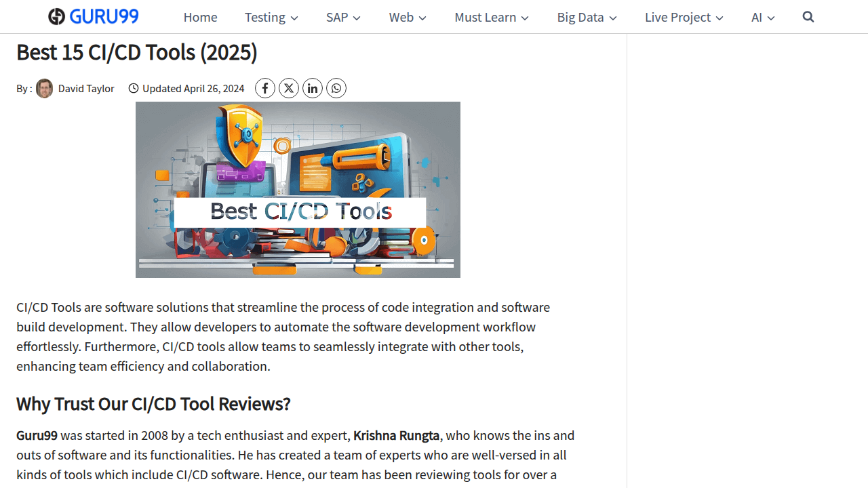Share article on WhatsApp
Image resolution: width=868 pixels, height=488 pixels.
336,88
